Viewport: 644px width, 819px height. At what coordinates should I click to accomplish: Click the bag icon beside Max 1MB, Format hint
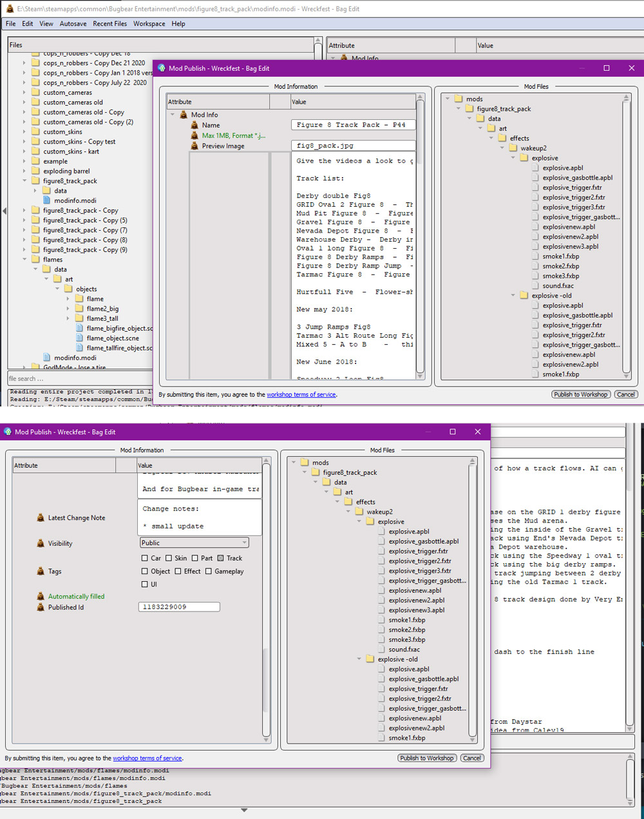click(194, 135)
